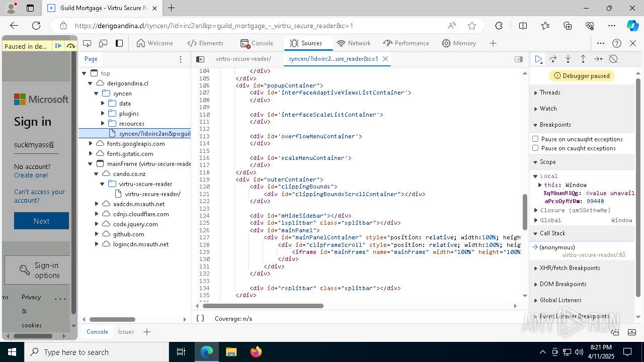Switch to the Elements tab
644x362 pixels.
(205, 43)
